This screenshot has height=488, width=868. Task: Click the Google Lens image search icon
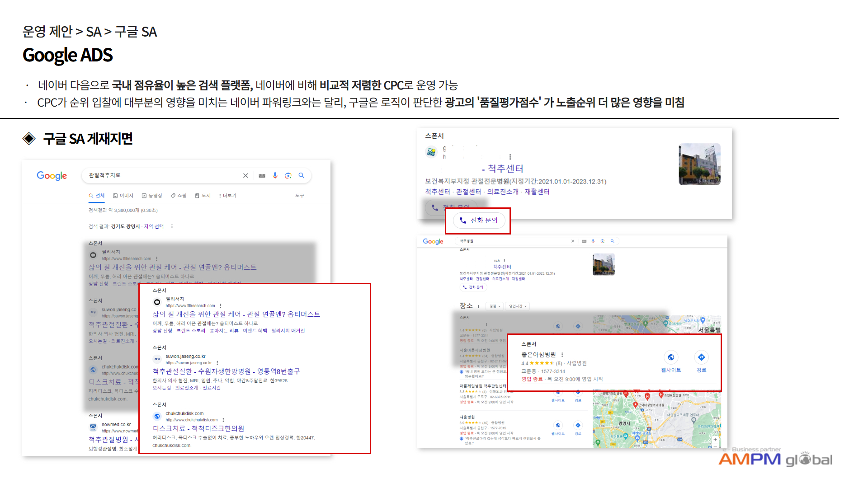(288, 175)
